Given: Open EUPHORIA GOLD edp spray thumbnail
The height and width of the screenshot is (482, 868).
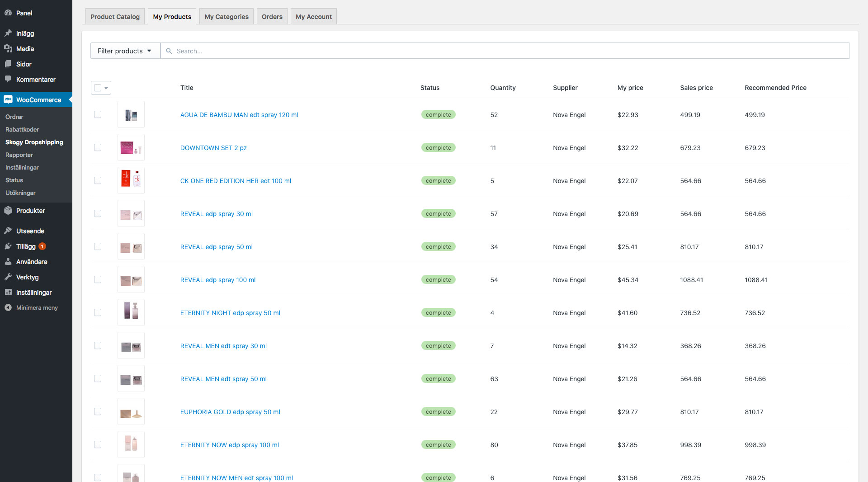Looking at the screenshot, I should point(131,411).
